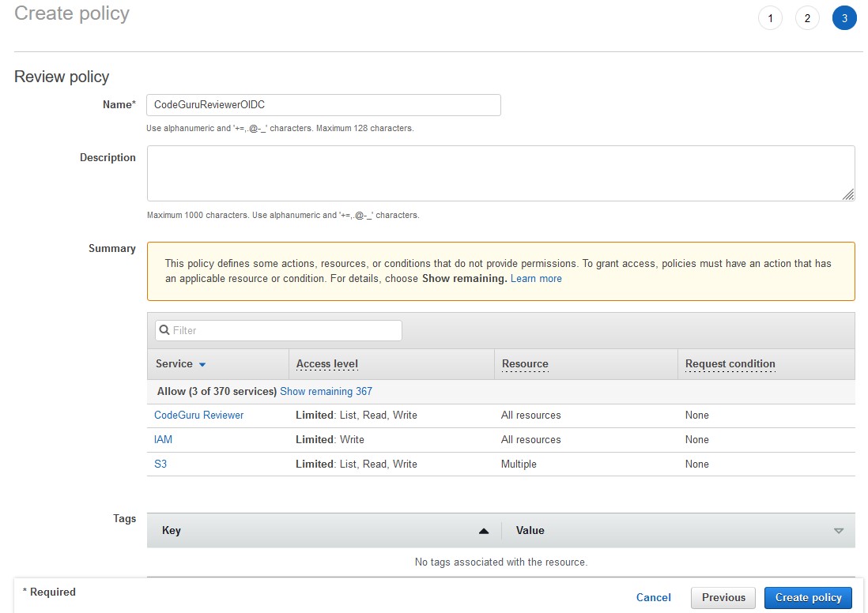Go to step 2 of wizard
The image size is (868, 613).
[x=807, y=18]
